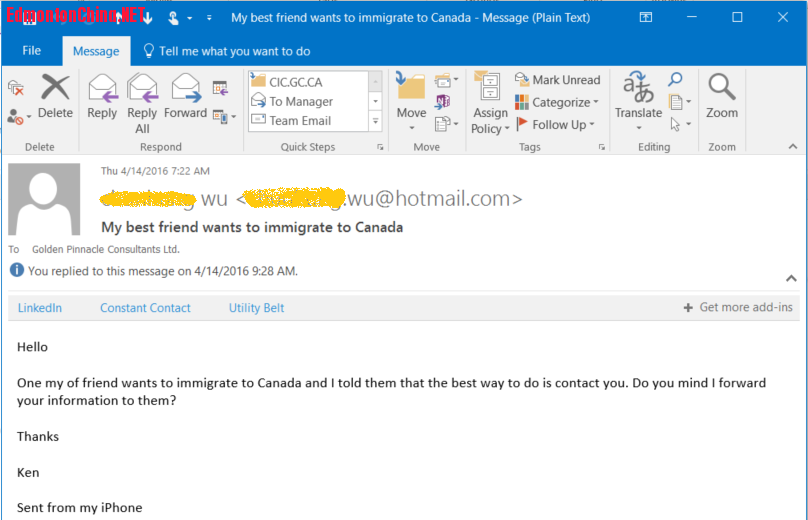808x520 pixels.
Task: Click the Delete message icon
Action: click(55, 97)
